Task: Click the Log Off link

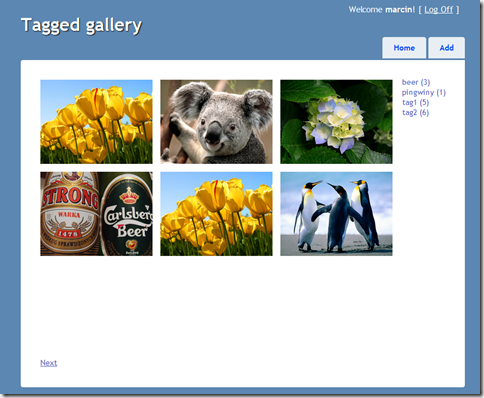Action: 438,10
